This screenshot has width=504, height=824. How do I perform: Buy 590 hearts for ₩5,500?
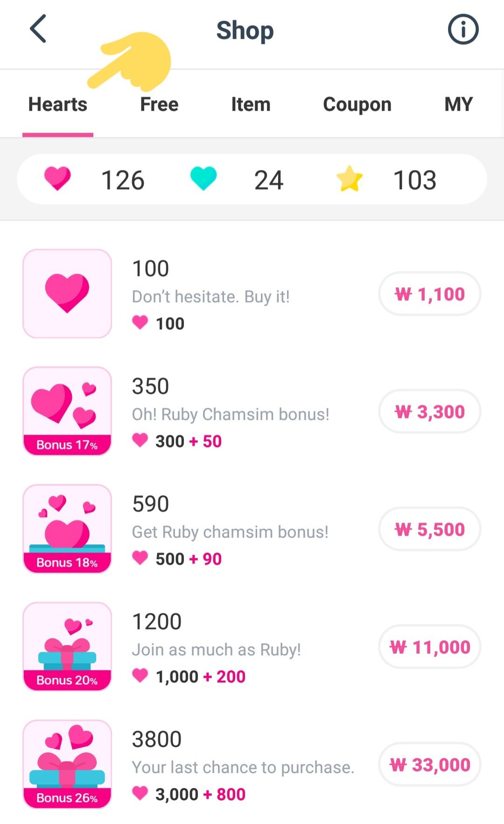(x=429, y=529)
